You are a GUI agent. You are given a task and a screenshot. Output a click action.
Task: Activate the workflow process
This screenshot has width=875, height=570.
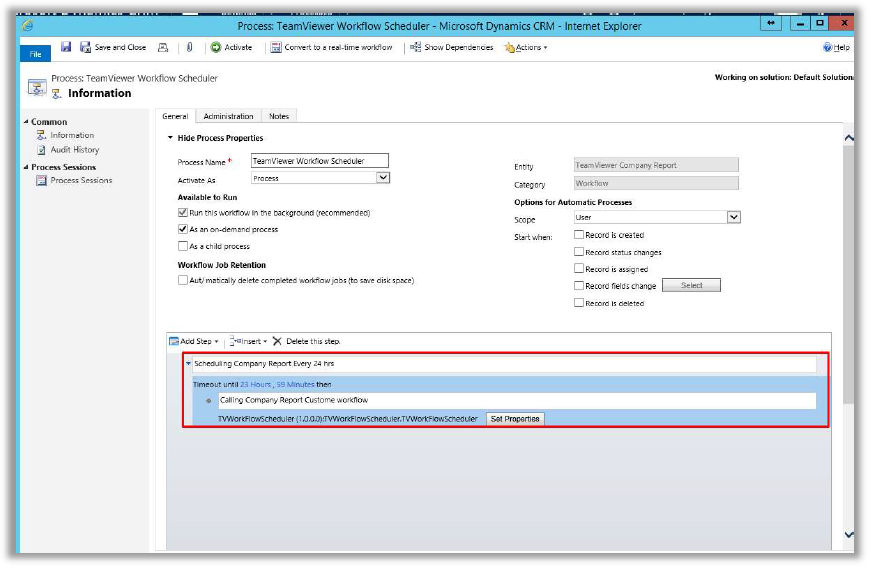[x=231, y=47]
